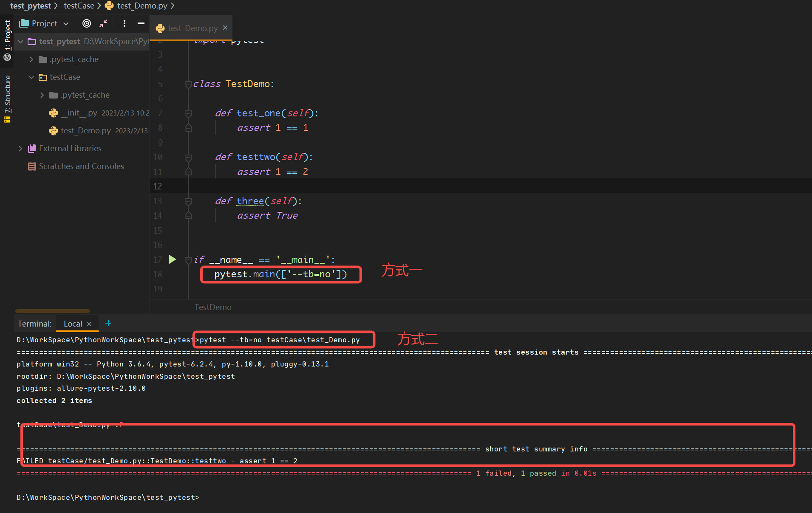Click the TestDemo breadcrumb below the editor
This screenshot has height=513, width=812.
(213, 307)
